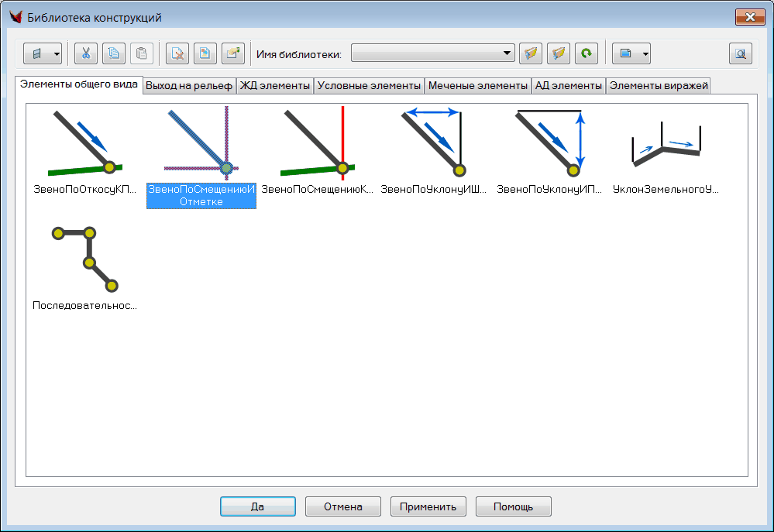Click the green refresh library icon
The image size is (774, 532).
pos(586,53)
